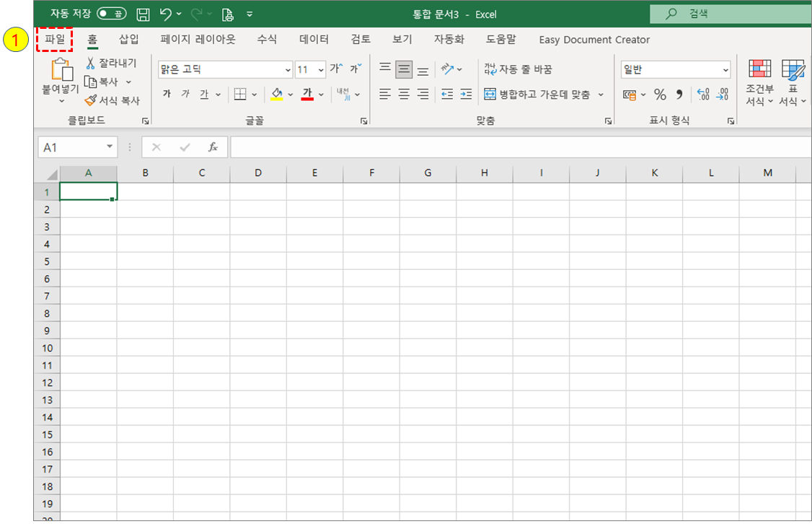Viewport: 812px width, 524px height.
Task: Click the Save icon in quick access toolbar
Action: [143, 14]
